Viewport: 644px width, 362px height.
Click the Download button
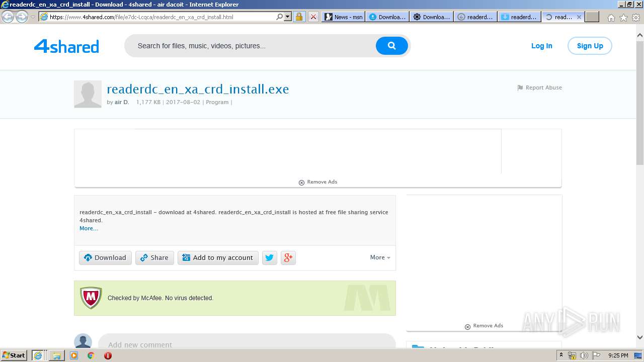pos(105,258)
